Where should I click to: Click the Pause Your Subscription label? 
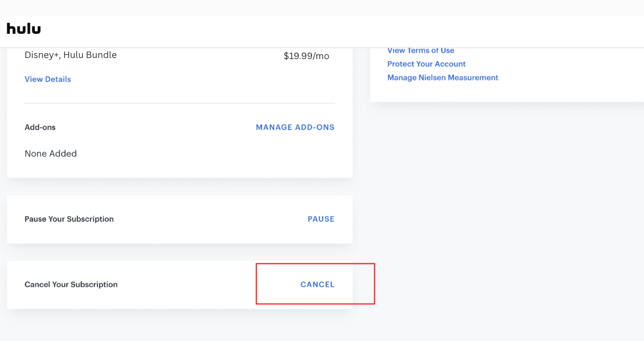click(69, 219)
